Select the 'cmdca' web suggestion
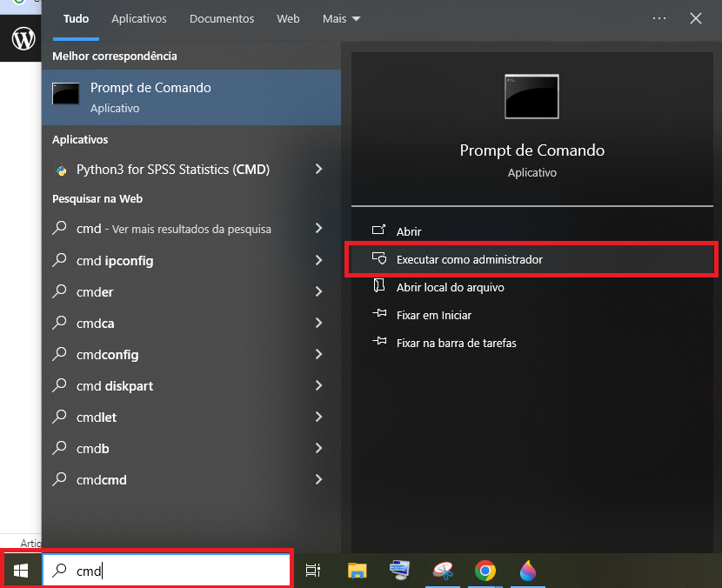This screenshot has height=588, width=722. pyautogui.click(x=191, y=324)
